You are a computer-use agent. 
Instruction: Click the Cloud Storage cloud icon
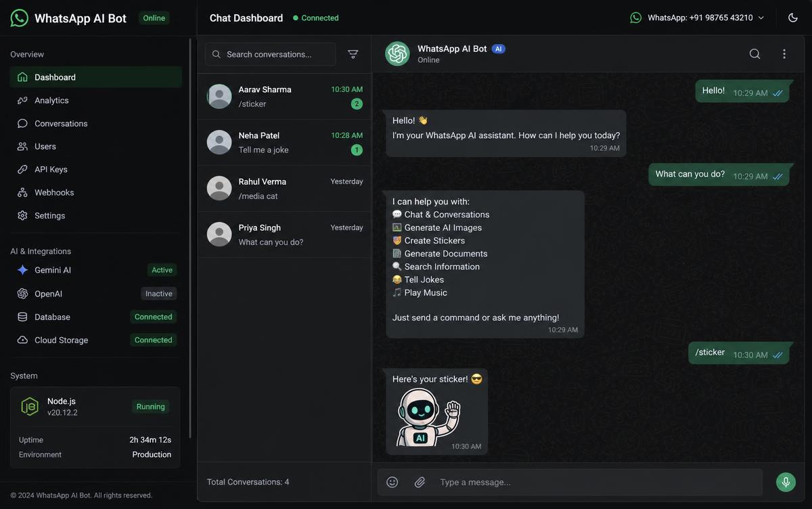[22, 340]
